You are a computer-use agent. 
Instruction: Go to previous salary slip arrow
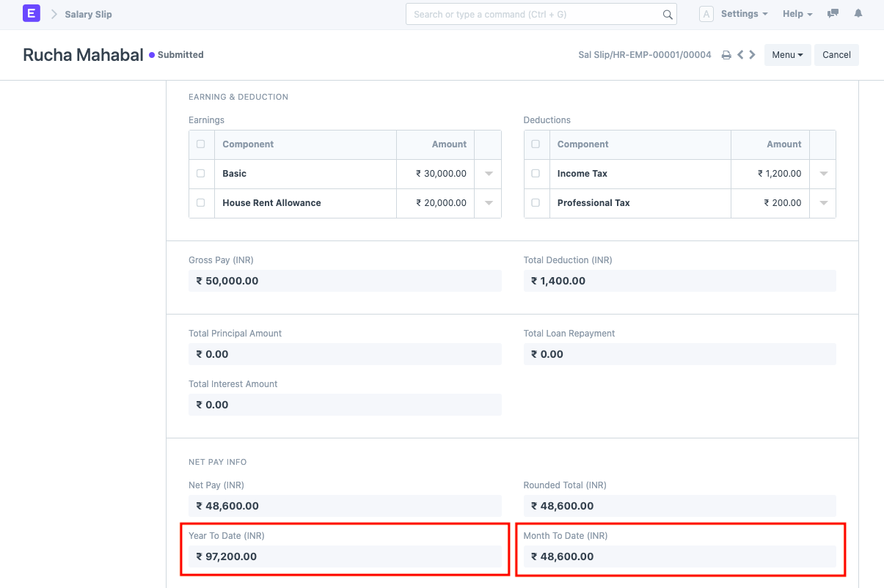coord(740,55)
